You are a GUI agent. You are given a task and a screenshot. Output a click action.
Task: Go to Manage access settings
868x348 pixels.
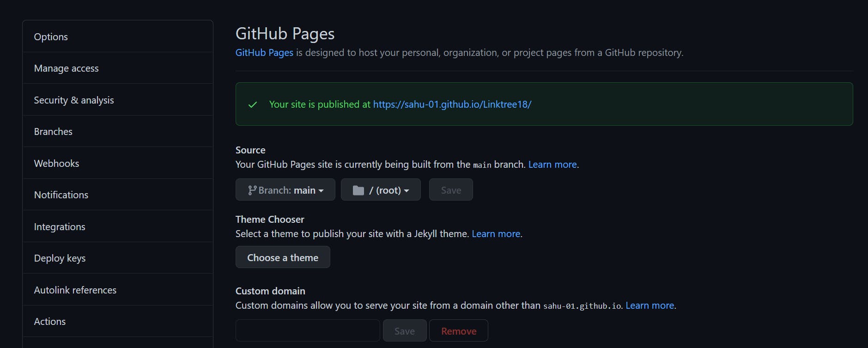pos(118,68)
